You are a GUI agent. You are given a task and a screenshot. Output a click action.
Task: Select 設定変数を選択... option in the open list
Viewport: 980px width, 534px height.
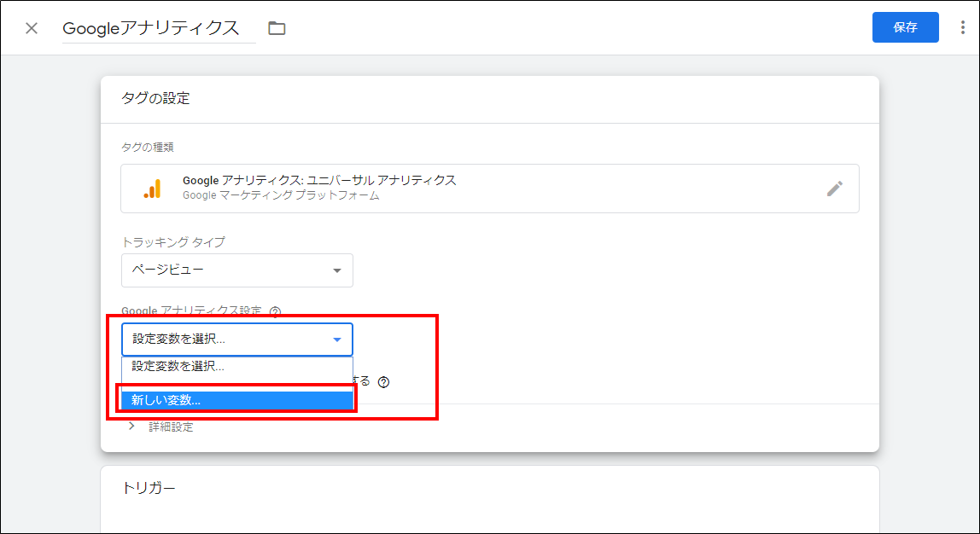pos(236,367)
